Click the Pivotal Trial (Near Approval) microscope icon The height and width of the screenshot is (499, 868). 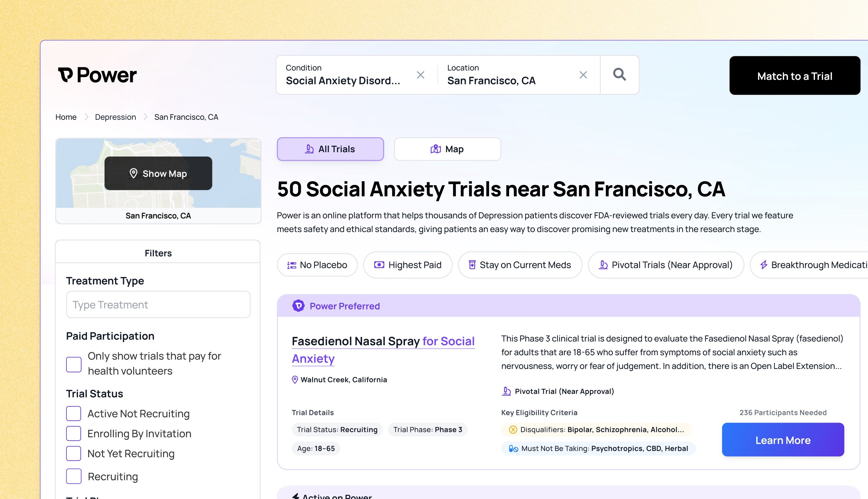tap(506, 391)
